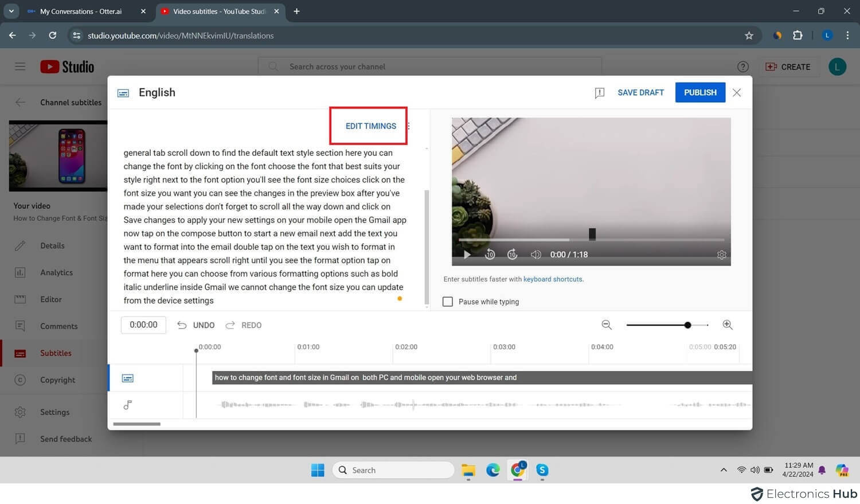Click the timeline zoom slider handle

(x=687, y=325)
